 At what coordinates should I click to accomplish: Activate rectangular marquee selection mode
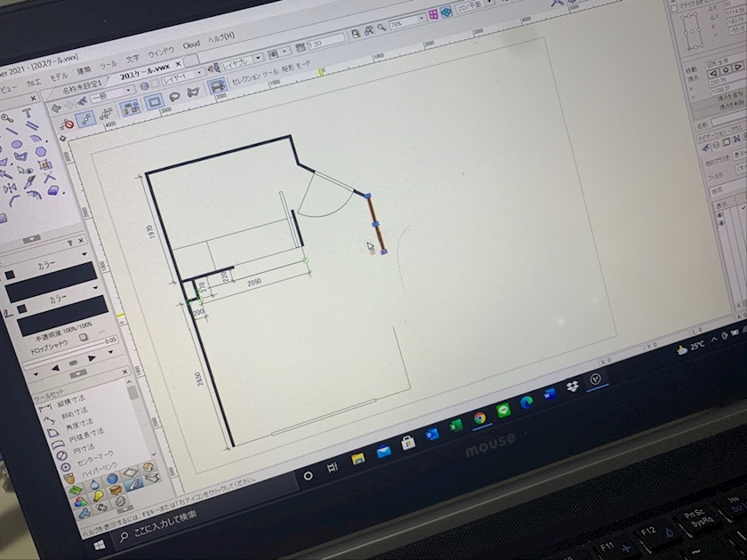point(154,101)
